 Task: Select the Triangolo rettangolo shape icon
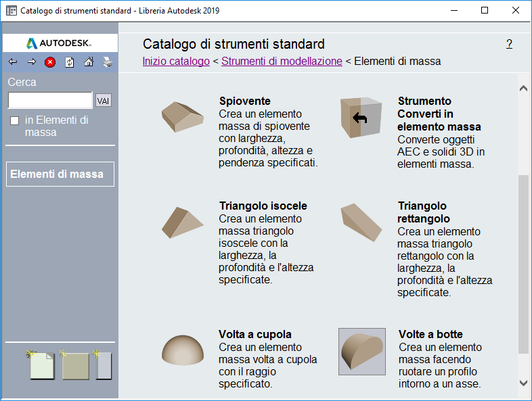[x=361, y=222]
